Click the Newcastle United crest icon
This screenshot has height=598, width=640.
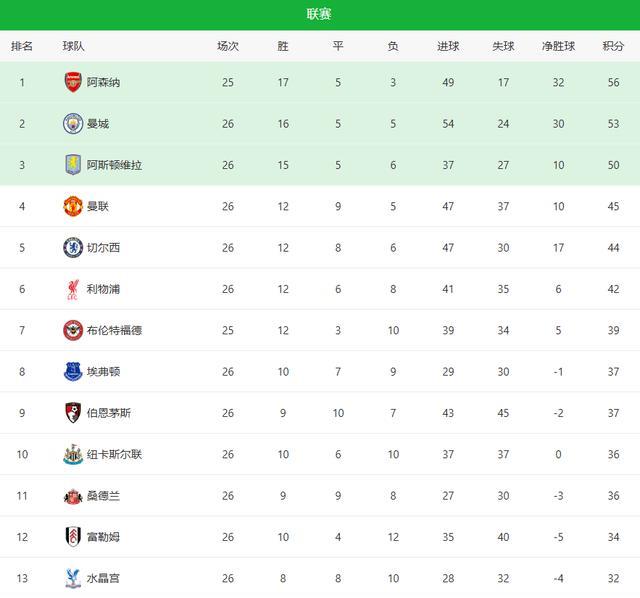(72, 454)
